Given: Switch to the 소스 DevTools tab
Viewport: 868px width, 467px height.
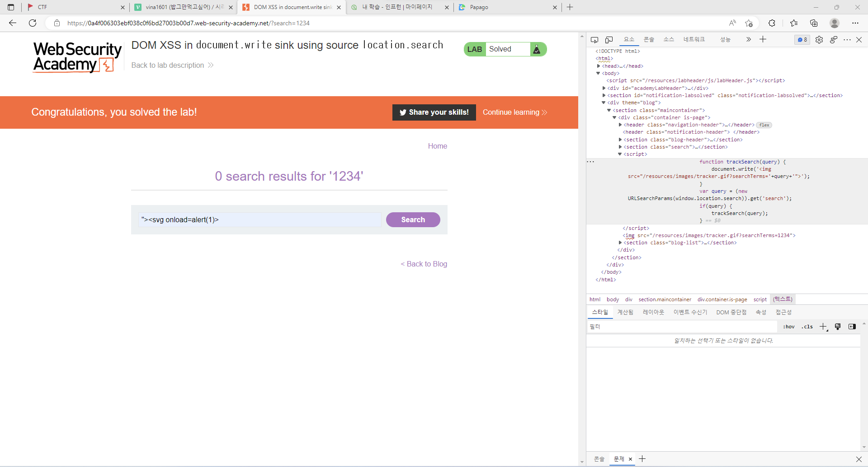Looking at the screenshot, I should pyautogui.click(x=669, y=39).
